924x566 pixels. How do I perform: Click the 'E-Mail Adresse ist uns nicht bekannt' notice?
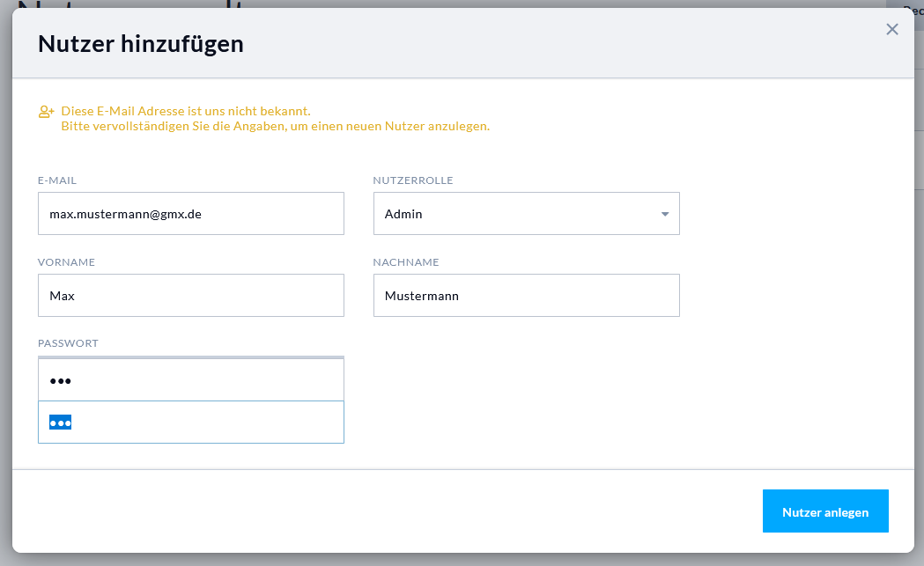(x=185, y=111)
